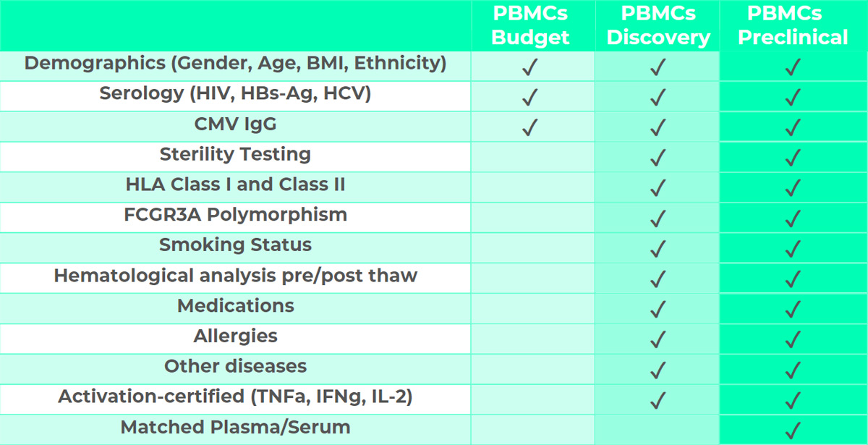Image resolution: width=868 pixels, height=445 pixels.
Task: Click Discovery checkmark for Medications row
Action: tap(658, 309)
